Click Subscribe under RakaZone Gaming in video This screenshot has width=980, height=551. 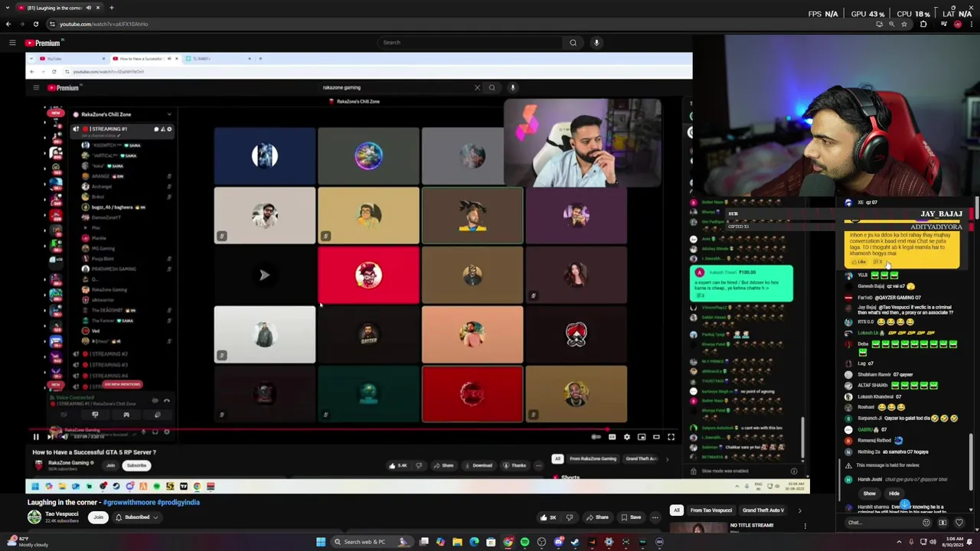click(136, 465)
